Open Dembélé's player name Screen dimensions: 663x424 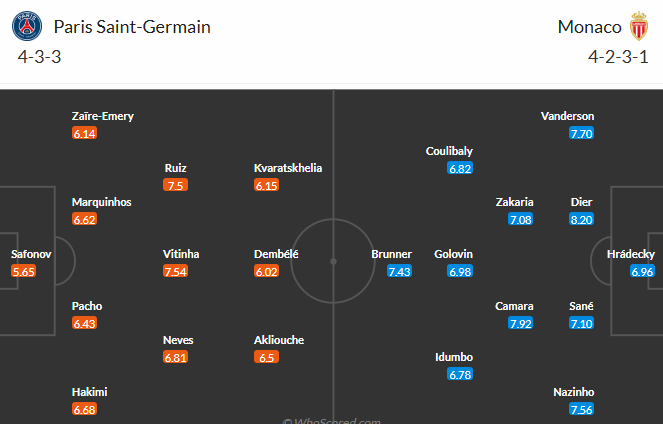[276, 254]
